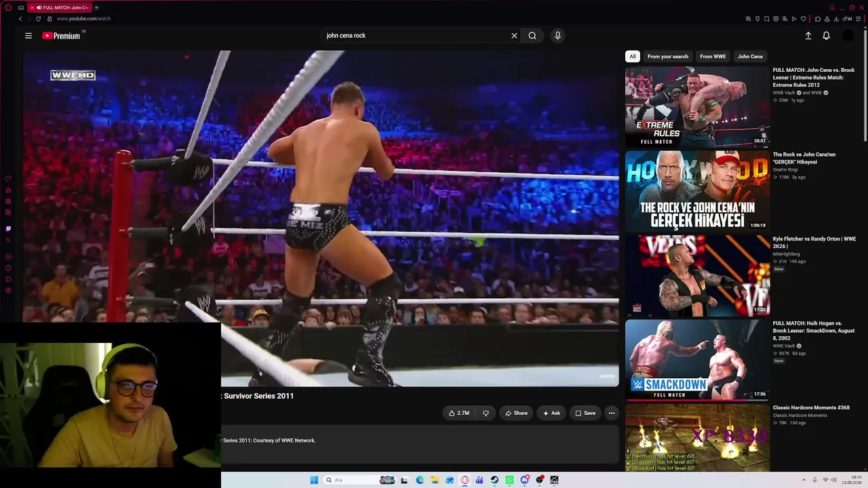Image resolution: width=868 pixels, height=488 pixels.
Task: Reload the YouTube page
Action: [x=38, y=19]
